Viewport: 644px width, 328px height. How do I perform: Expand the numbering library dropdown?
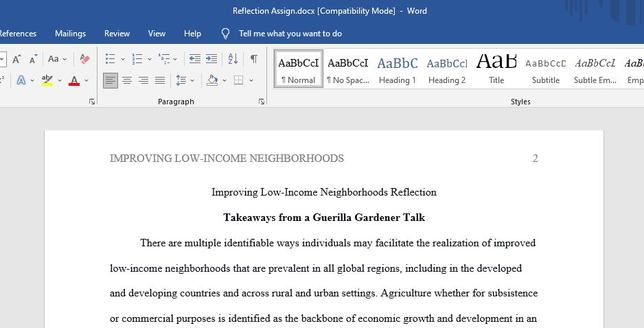tap(150, 59)
